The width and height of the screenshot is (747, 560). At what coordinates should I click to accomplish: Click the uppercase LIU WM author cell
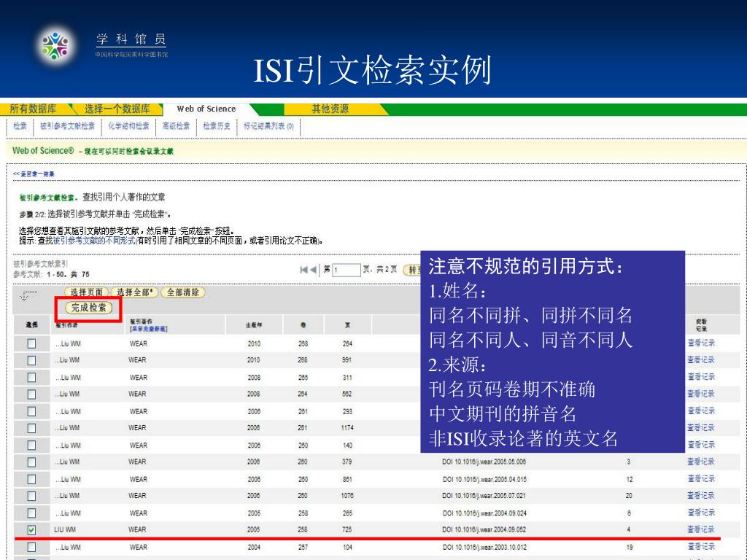tap(65, 529)
